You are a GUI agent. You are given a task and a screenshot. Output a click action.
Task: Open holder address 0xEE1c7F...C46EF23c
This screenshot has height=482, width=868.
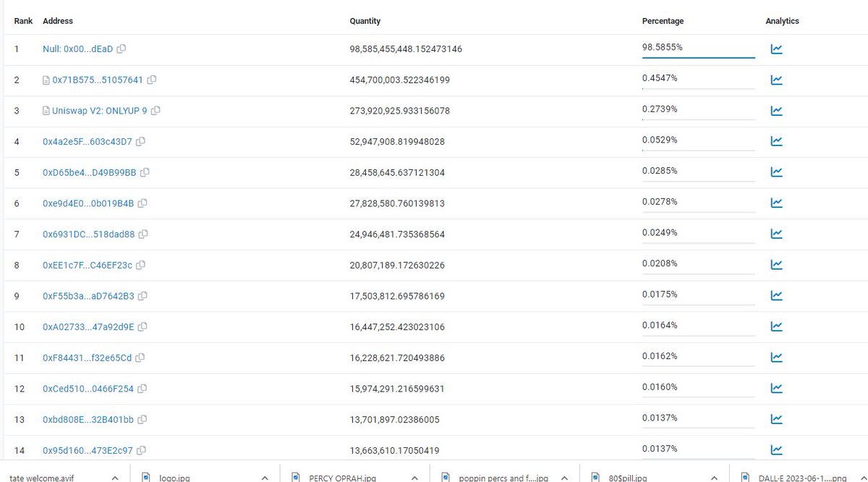88,265
